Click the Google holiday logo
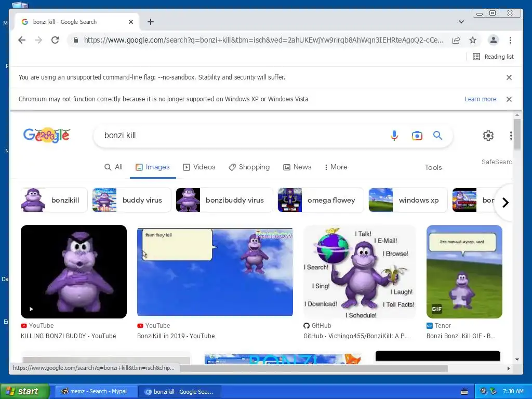 [x=47, y=136]
